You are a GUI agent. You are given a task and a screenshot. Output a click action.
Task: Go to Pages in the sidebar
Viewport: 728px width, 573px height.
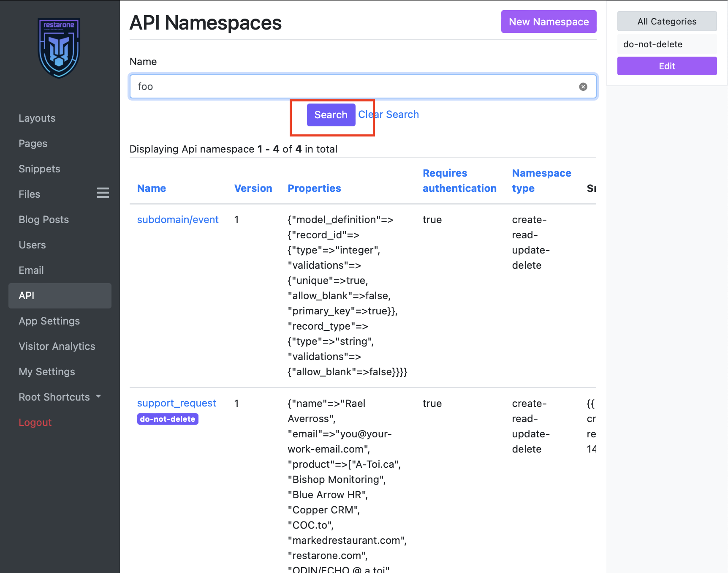point(33,144)
